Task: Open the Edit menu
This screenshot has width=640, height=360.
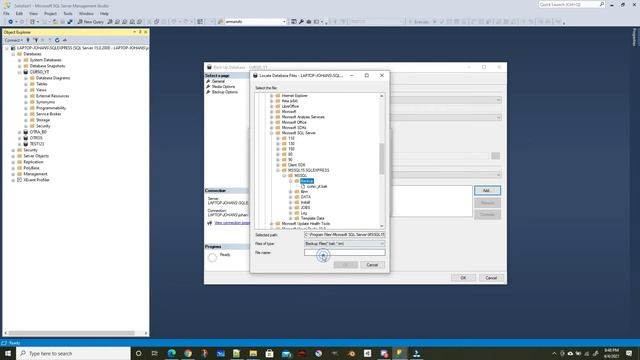Action: [x=19, y=13]
